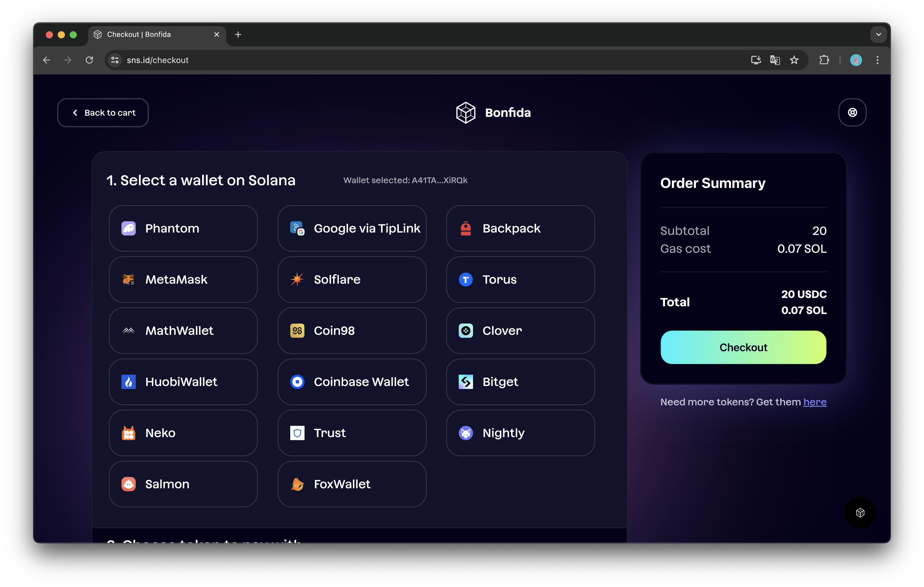
Task: Choose the Backpack wallet icon
Action: (466, 228)
